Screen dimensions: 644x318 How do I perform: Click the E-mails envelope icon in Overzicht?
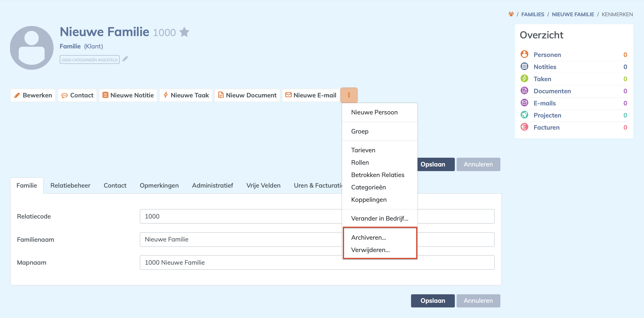click(524, 103)
